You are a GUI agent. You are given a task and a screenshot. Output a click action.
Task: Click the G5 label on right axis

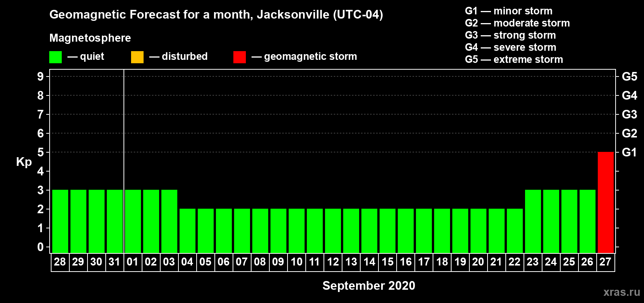tap(630, 77)
